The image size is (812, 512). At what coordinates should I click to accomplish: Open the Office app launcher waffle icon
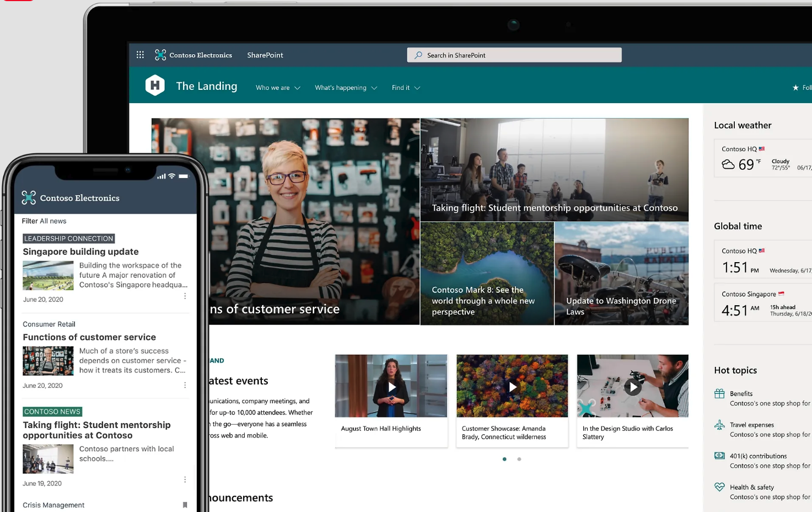(x=140, y=55)
